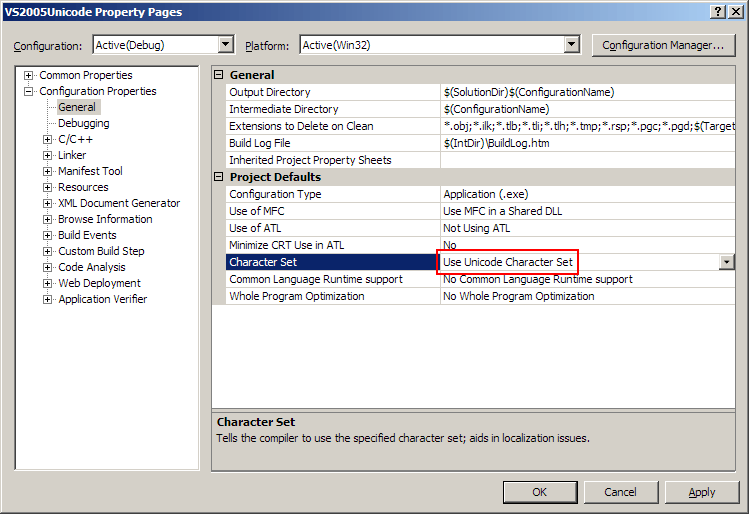This screenshot has height=514, width=749.
Task: Click the Intermediate Directory value field
Action: click(x=588, y=109)
